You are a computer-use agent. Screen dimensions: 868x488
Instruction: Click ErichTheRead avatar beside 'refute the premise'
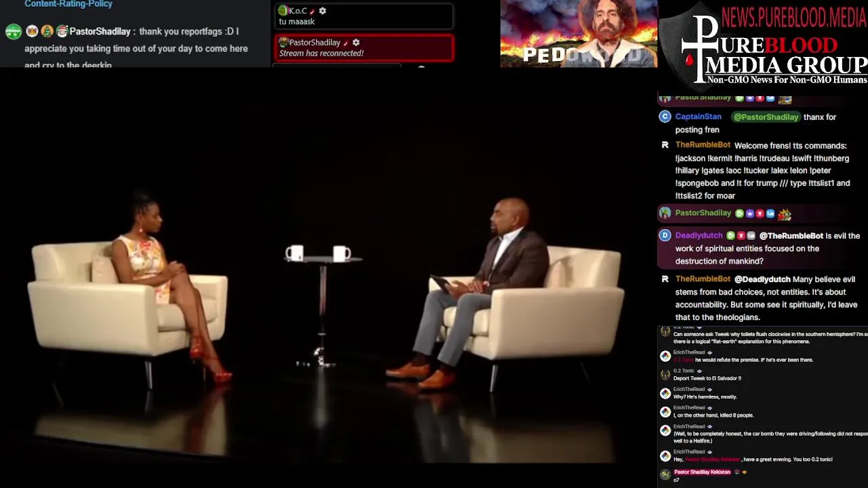[x=665, y=357]
